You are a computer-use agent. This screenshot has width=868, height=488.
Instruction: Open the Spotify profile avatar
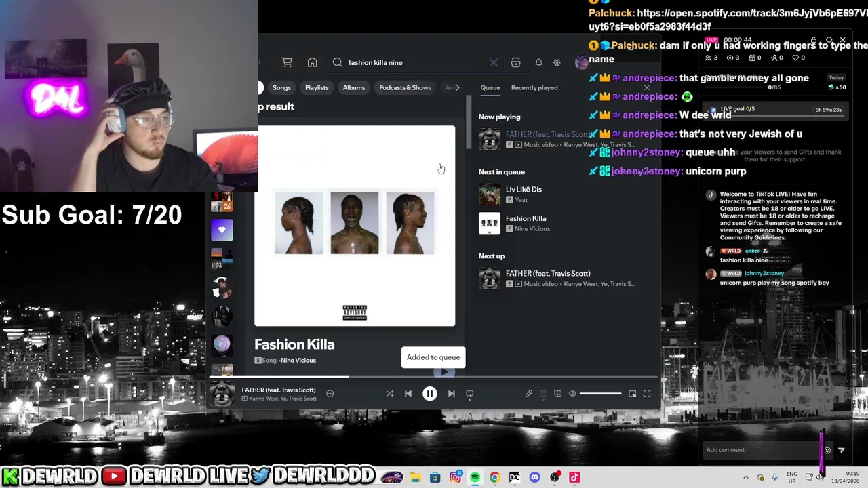pyautogui.click(x=581, y=62)
